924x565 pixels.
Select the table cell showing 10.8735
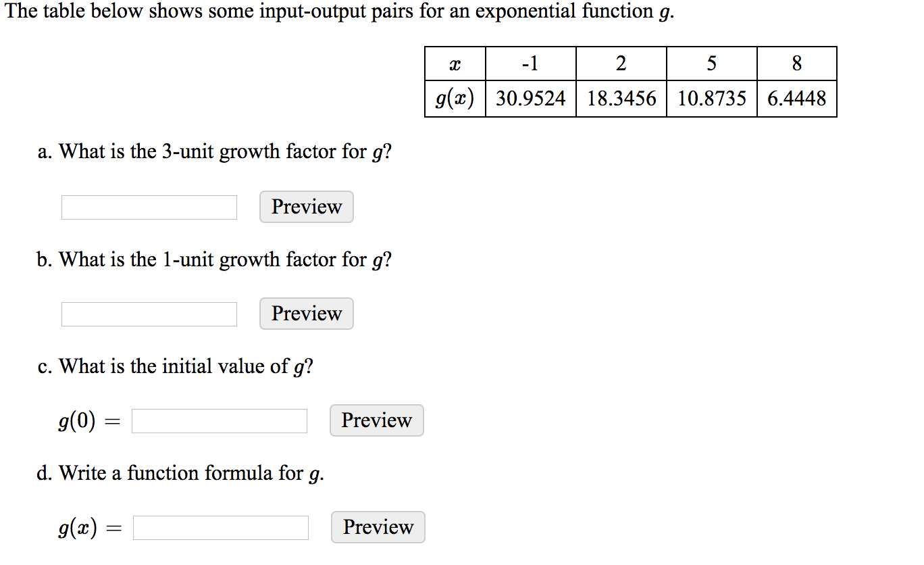(712, 99)
